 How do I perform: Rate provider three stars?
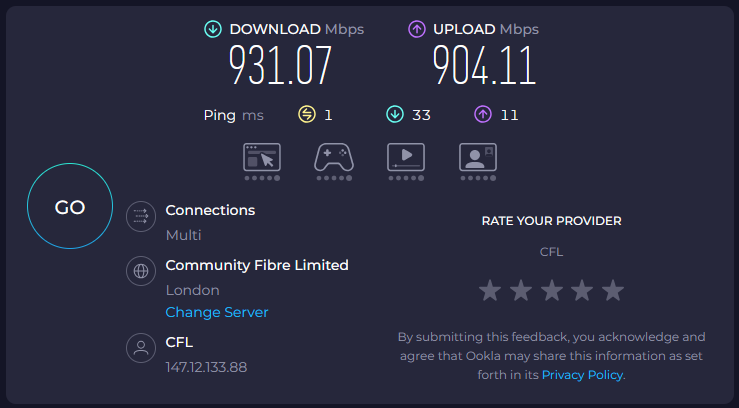(x=551, y=291)
